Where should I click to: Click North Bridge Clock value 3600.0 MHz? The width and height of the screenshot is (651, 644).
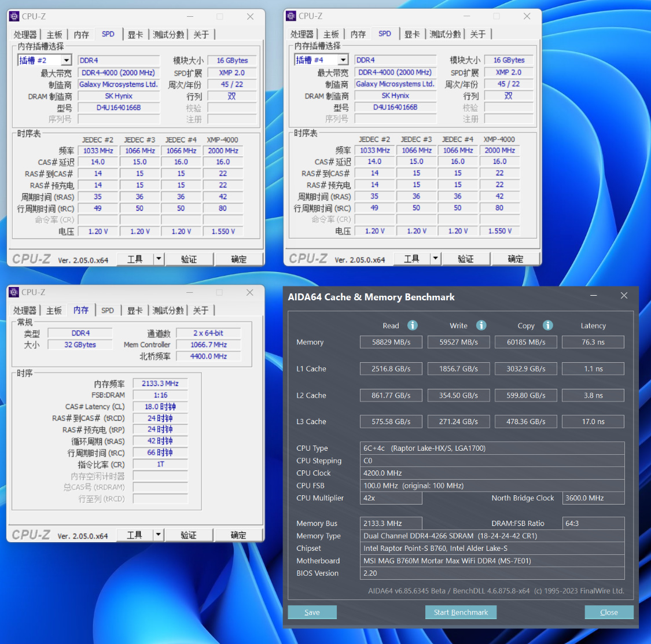(x=593, y=498)
